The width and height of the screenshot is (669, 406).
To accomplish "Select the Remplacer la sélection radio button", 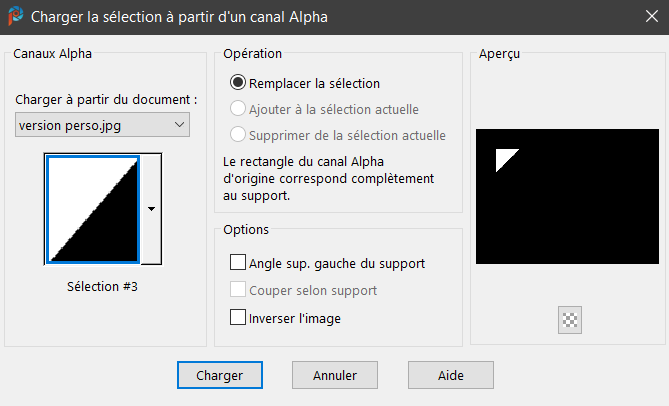I will click(238, 83).
